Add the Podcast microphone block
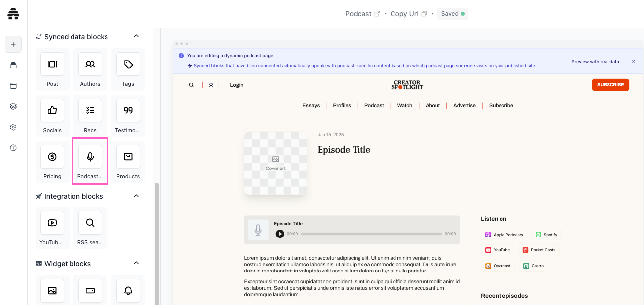Viewport: 644px width, 305px height. (90, 157)
